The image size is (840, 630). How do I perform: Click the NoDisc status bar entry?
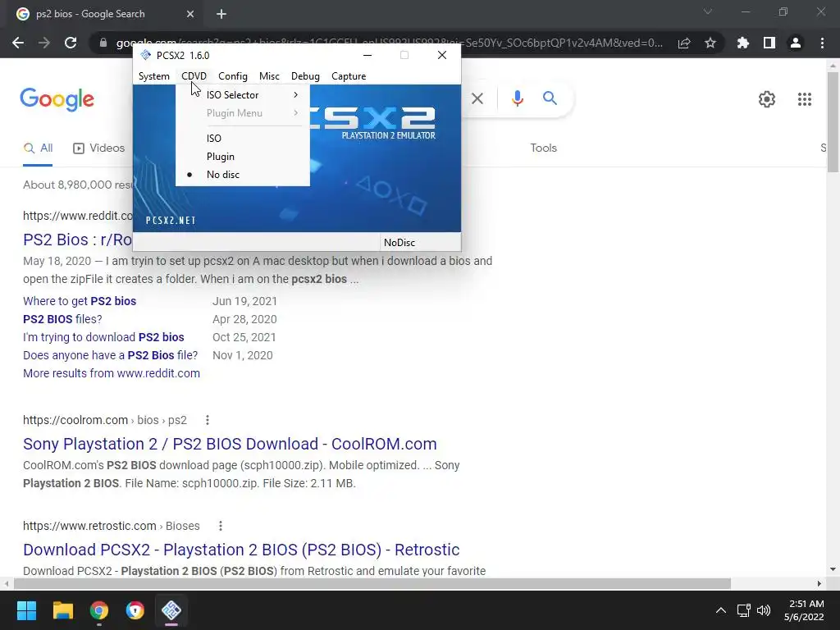[x=399, y=243]
